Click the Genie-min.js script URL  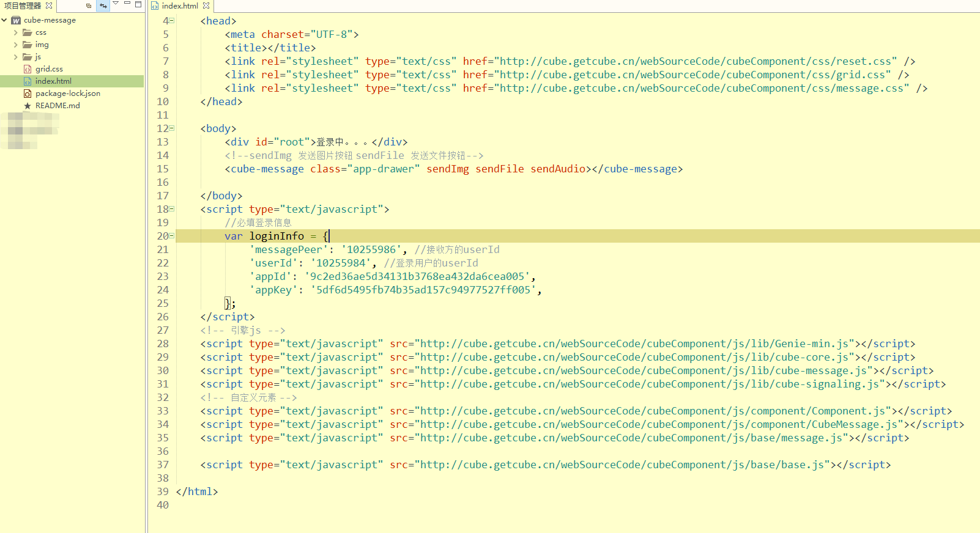(x=634, y=344)
